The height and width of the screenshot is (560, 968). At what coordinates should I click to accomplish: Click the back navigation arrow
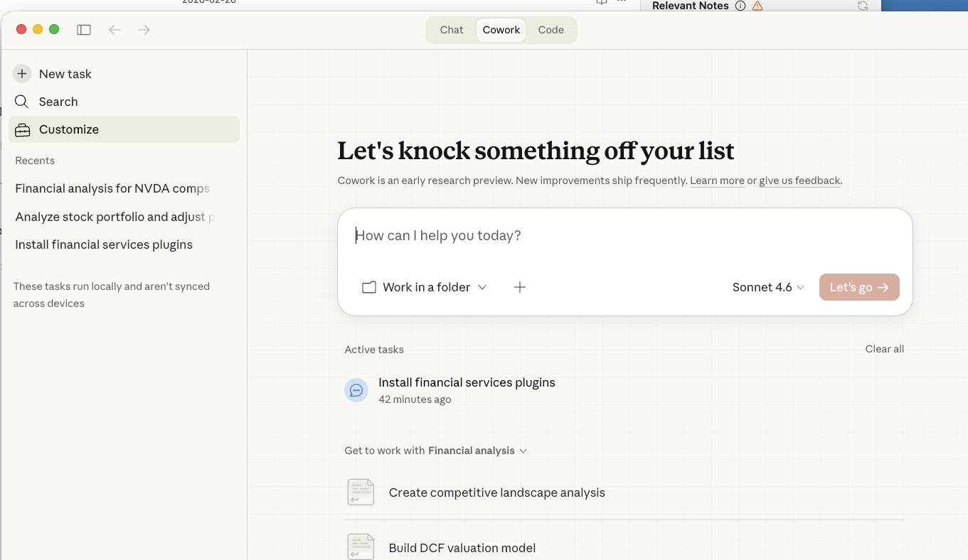[115, 30]
